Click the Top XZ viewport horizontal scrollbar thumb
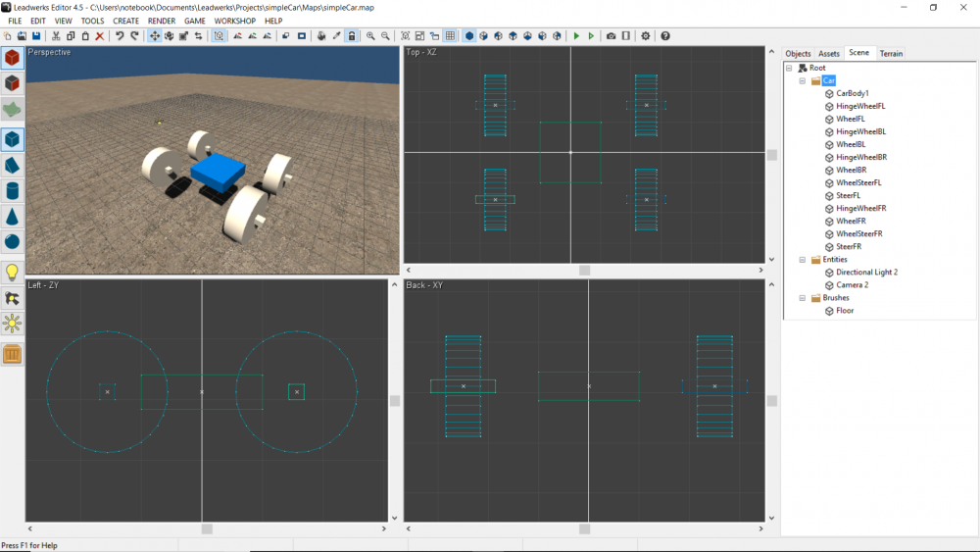 point(584,270)
